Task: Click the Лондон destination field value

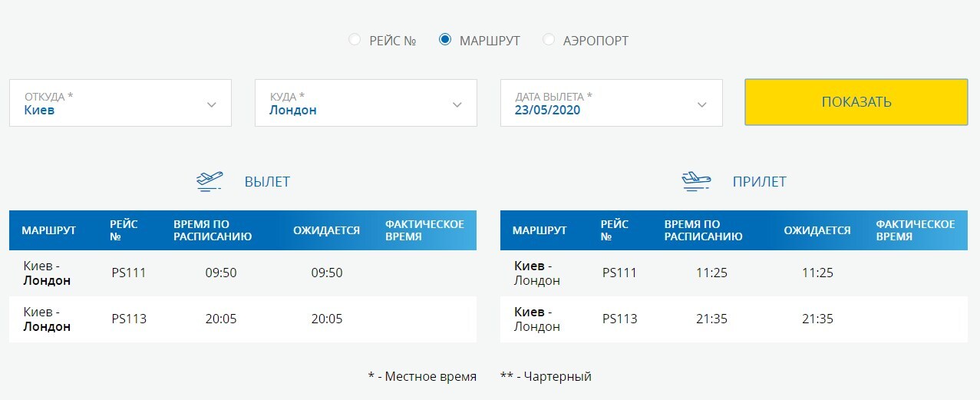Action: (292, 110)
